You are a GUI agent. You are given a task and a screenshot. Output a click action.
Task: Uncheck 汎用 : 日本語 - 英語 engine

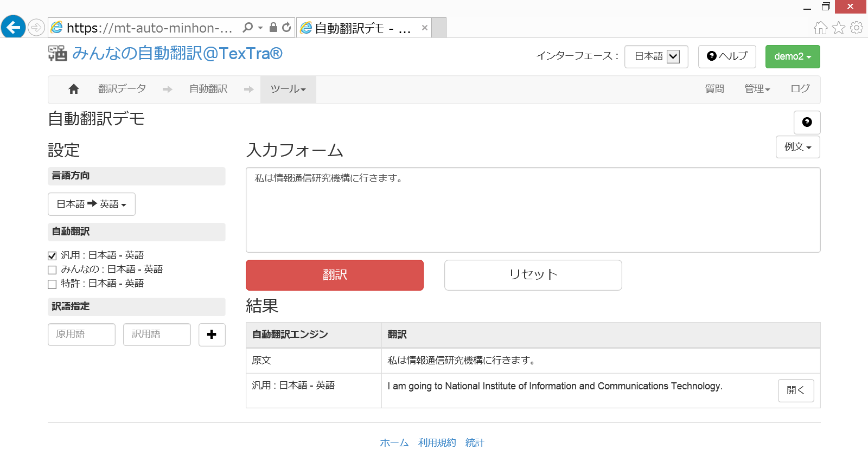(x=52, y=256)
